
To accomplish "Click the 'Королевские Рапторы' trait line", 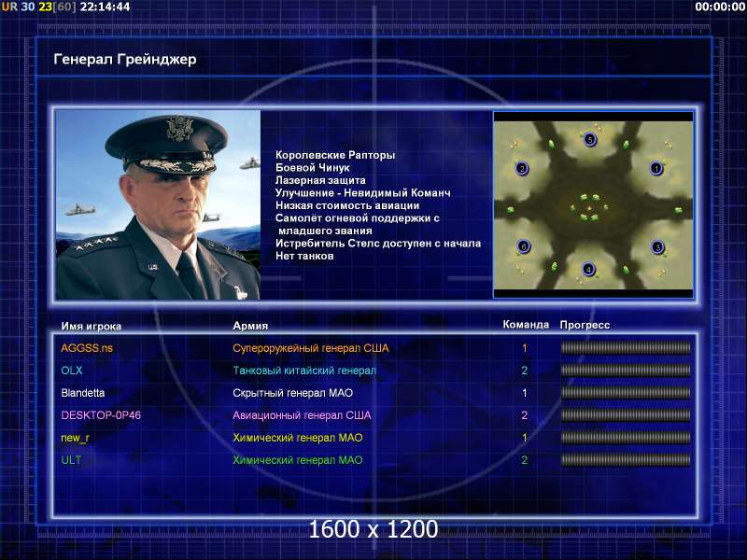I will [335, 155].
